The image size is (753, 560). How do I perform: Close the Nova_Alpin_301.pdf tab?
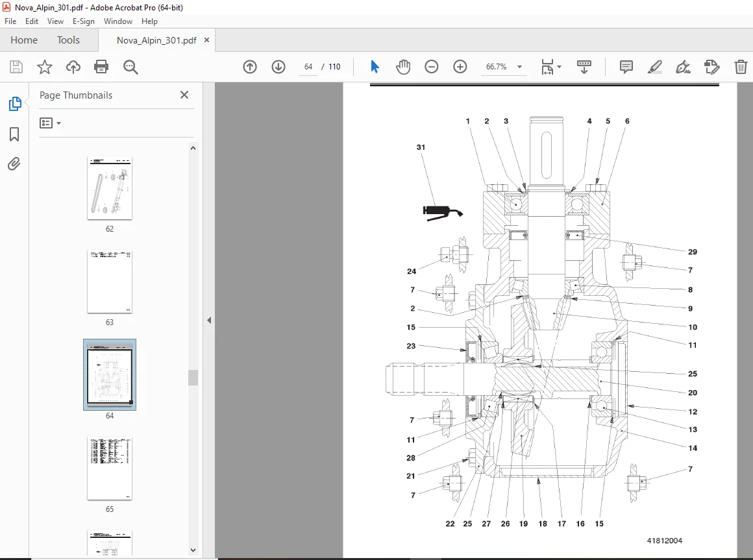click(x=206, y=40)
